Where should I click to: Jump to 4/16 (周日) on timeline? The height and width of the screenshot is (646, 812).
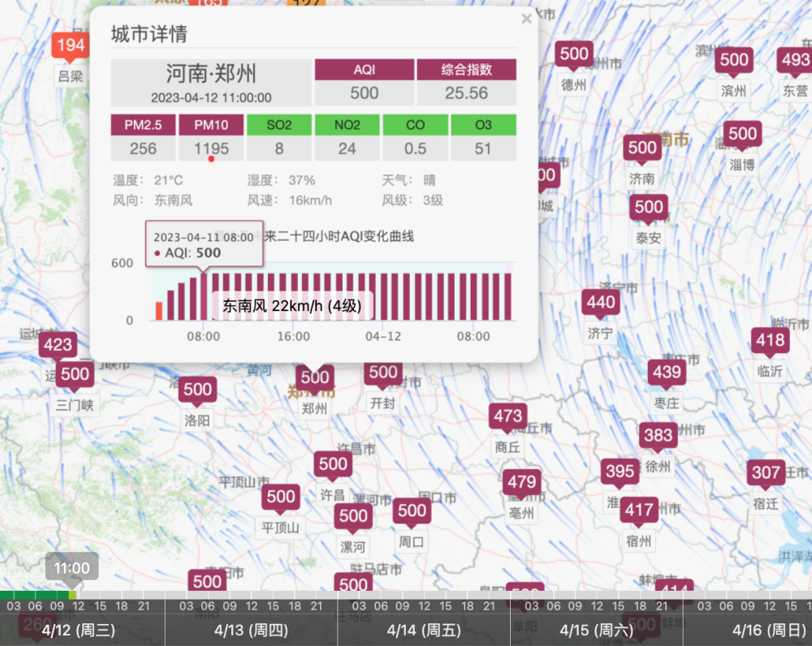(x=769, y=631)
